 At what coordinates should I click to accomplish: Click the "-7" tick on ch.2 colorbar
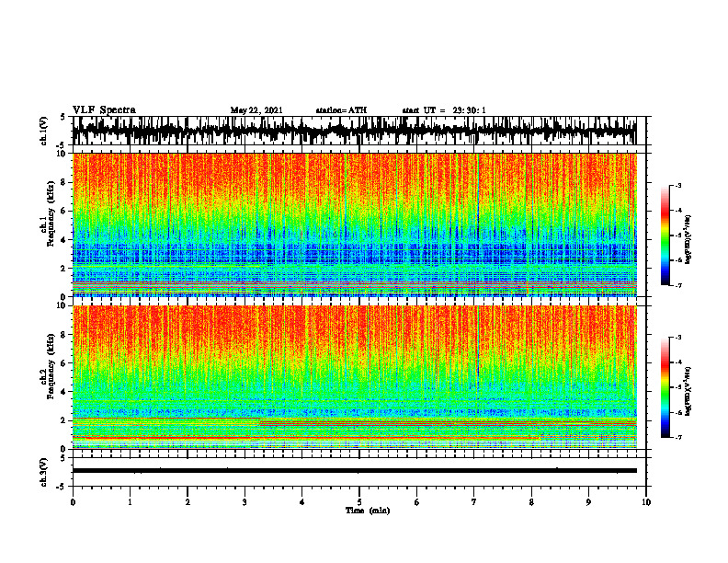[x=678, y=437]
